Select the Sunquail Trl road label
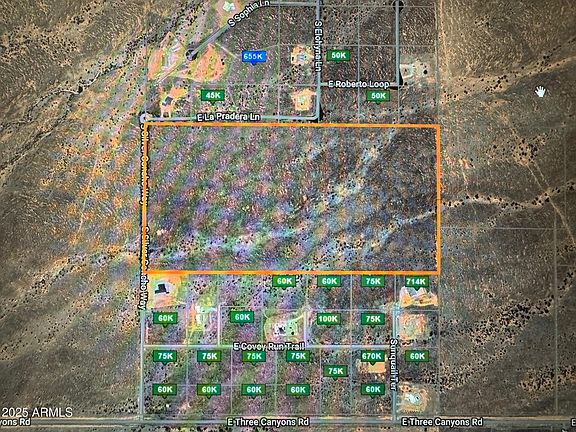 click(393, 364)
